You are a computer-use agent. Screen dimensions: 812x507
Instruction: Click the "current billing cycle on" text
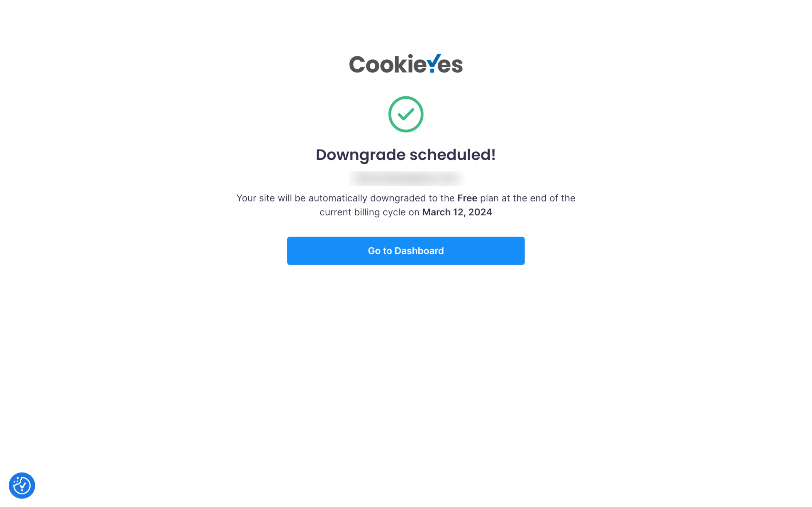point(369,212)
